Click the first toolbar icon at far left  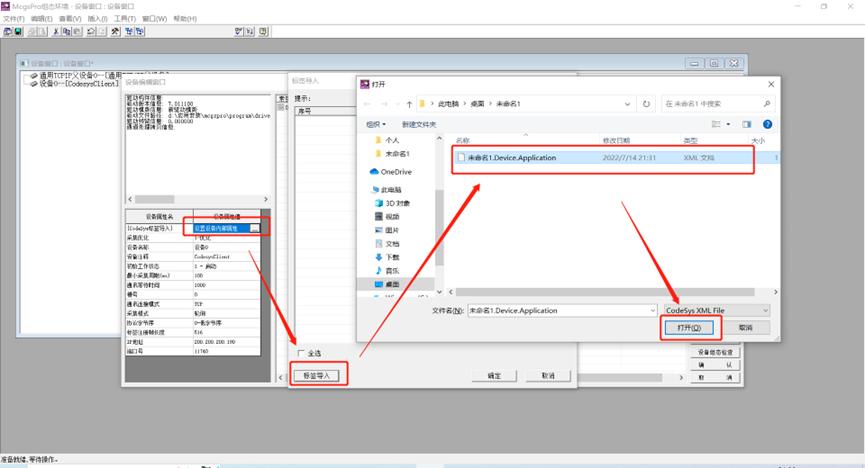click(8, 31)
